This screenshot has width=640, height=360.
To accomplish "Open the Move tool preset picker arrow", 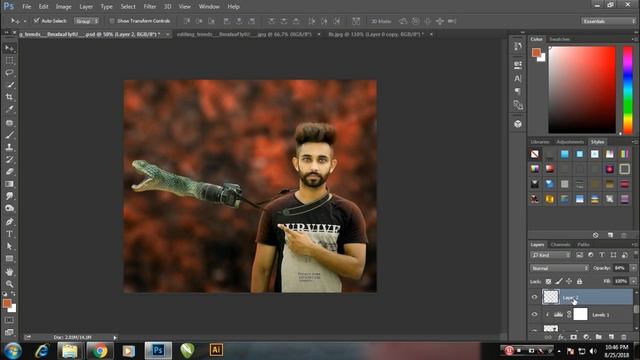I will [24, 21].
